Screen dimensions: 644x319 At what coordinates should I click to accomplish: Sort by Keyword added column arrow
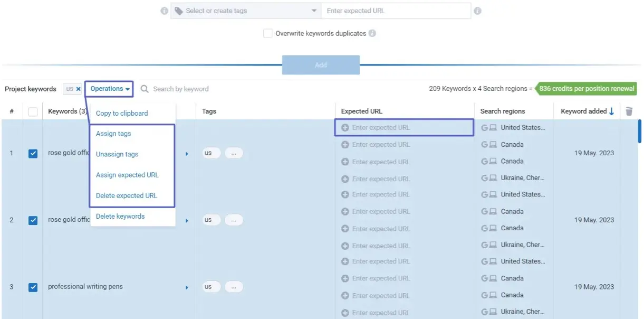click(611, 111)
